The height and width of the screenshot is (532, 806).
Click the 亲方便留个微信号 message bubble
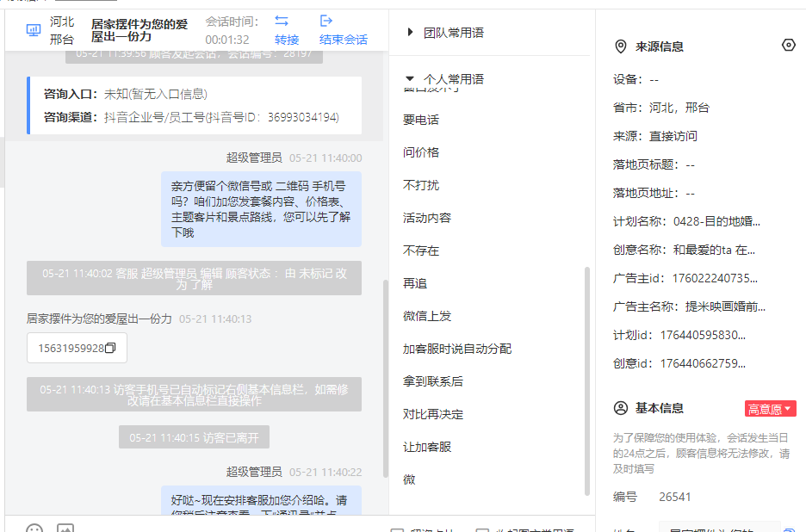261,209
